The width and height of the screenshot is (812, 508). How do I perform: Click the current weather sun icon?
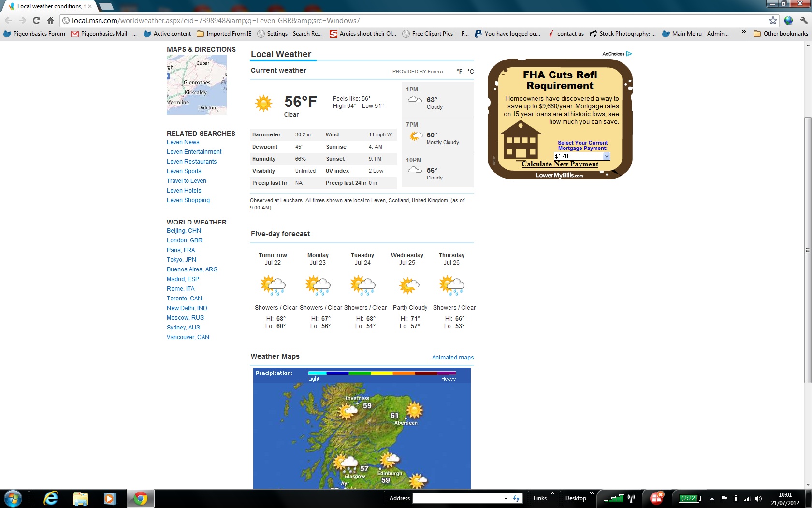click(264, 104)
